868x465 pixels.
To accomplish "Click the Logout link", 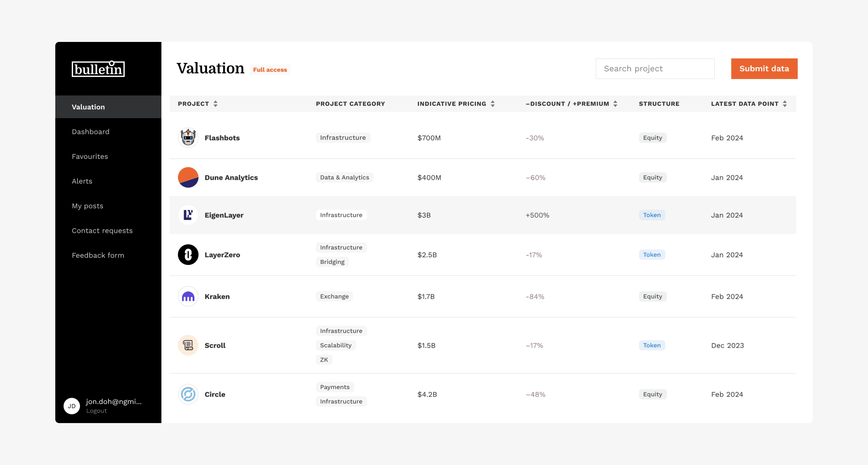I will coord(96,411).
